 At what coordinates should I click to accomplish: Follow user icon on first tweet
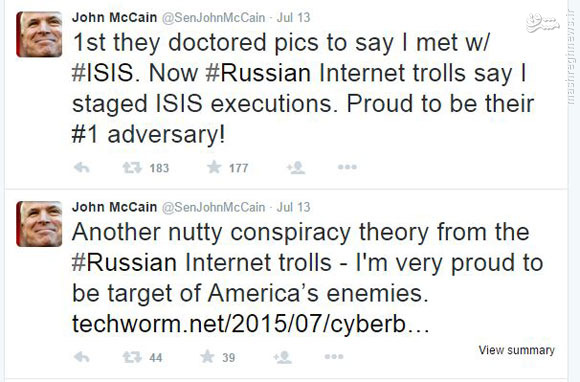coord(296,168)
